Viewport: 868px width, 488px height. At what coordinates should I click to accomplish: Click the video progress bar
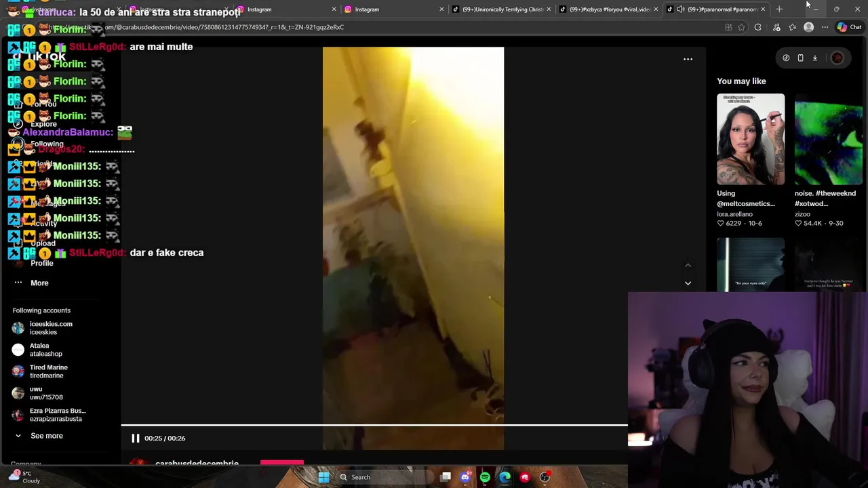(x=374, y=426)
